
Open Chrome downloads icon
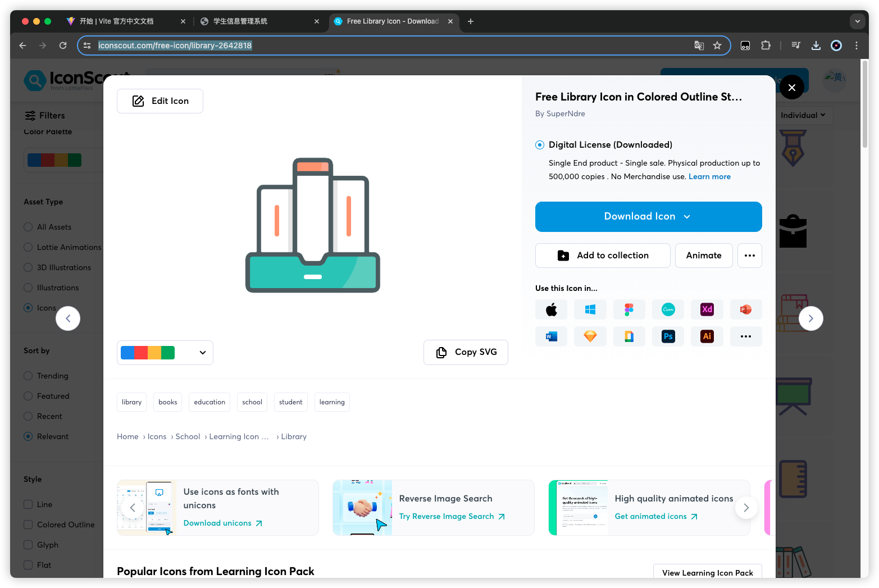(x=816, y=45)
